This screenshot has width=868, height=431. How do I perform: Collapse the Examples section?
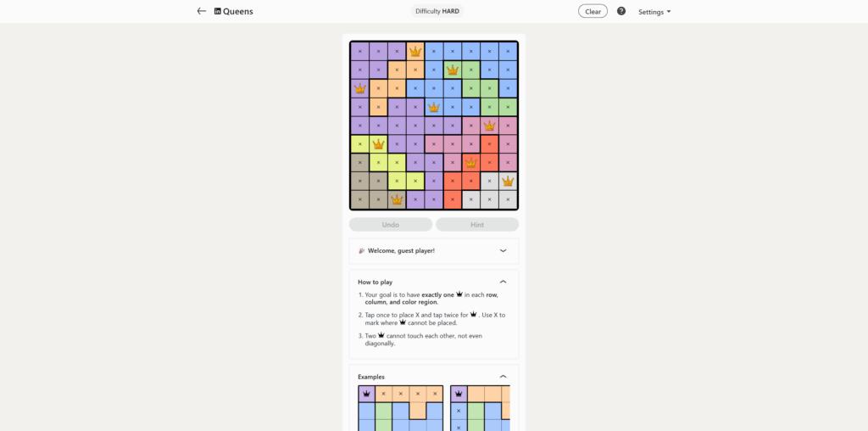point(503,377)
